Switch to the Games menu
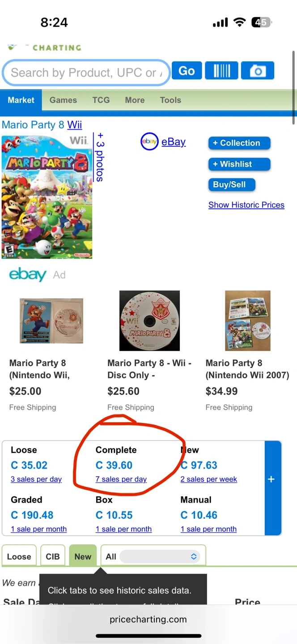The height and width of the screenshot is (644, 297). pos(63,100)
